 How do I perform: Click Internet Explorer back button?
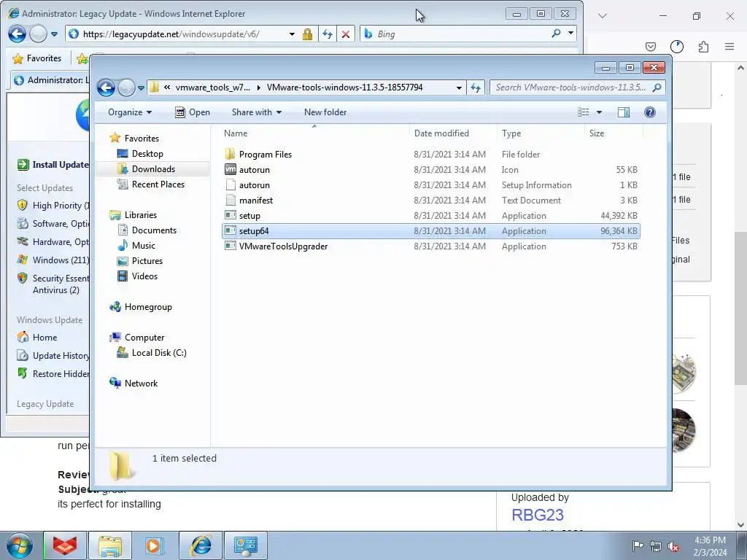[x=18, y=34]
